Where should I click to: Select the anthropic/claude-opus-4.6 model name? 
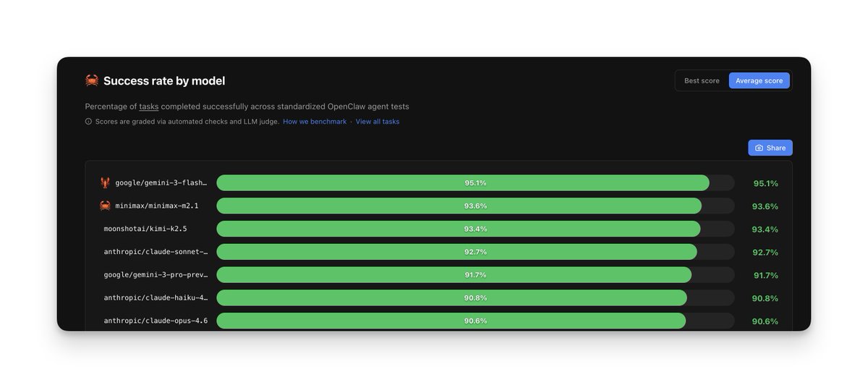click(156, 321)
